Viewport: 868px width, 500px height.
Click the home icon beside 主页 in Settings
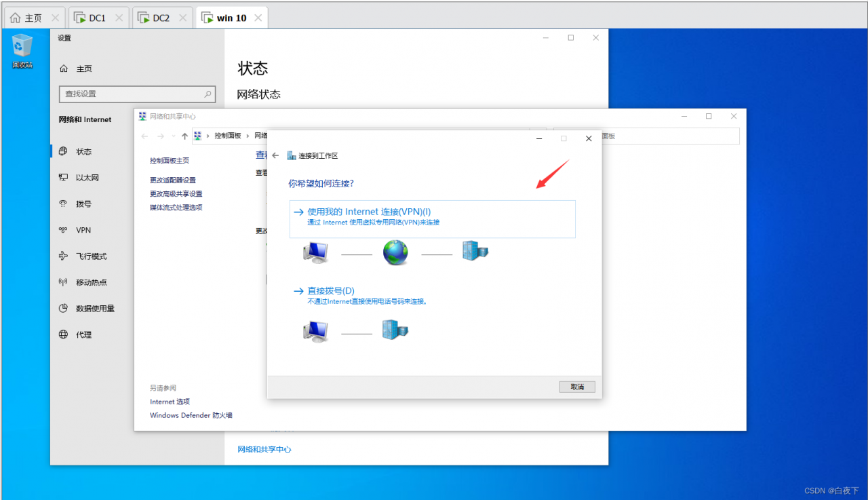[x=64, y=69]
